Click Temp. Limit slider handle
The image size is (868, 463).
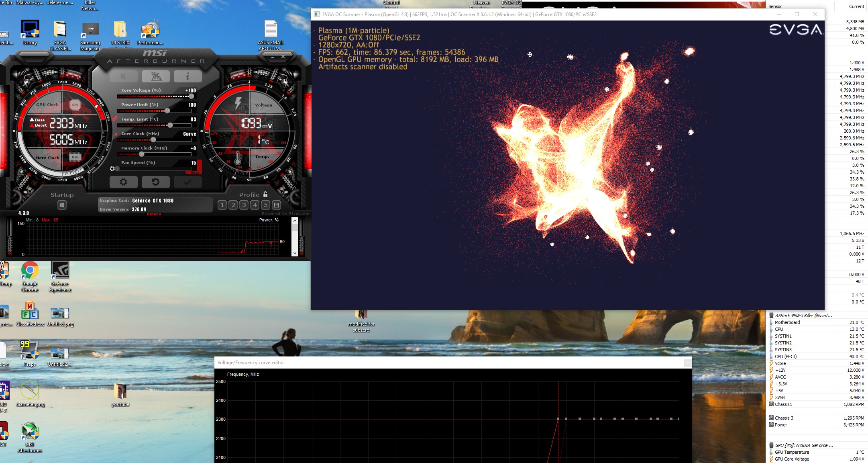pos(170,125)
